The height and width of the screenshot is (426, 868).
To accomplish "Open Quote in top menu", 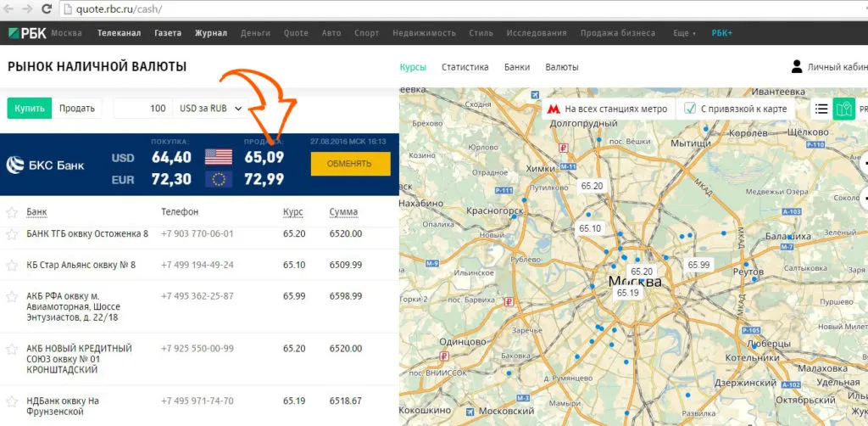I will [296, 33].
